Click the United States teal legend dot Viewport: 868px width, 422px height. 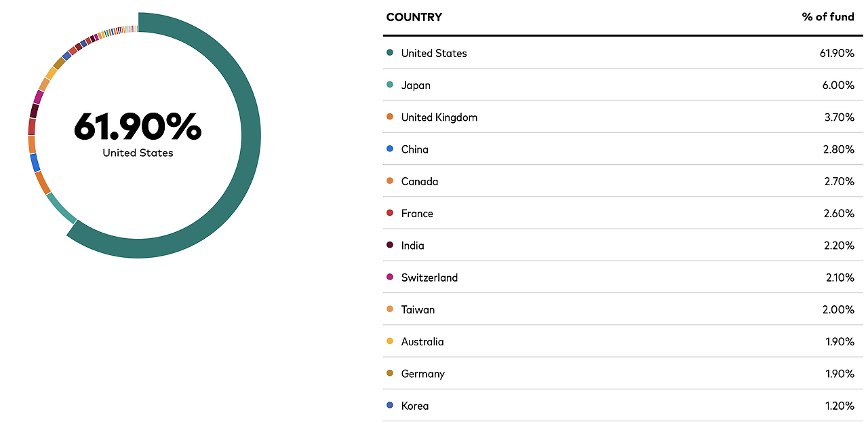point(390,53)
